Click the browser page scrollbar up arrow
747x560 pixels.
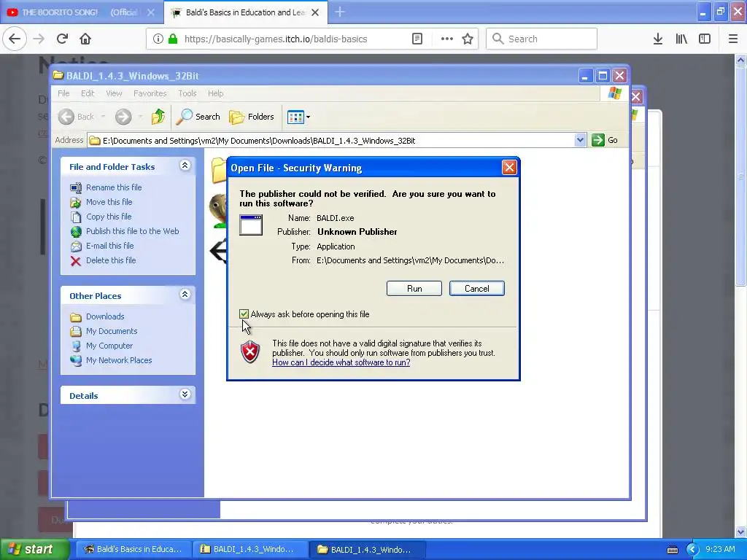click(x=740, y=60)
